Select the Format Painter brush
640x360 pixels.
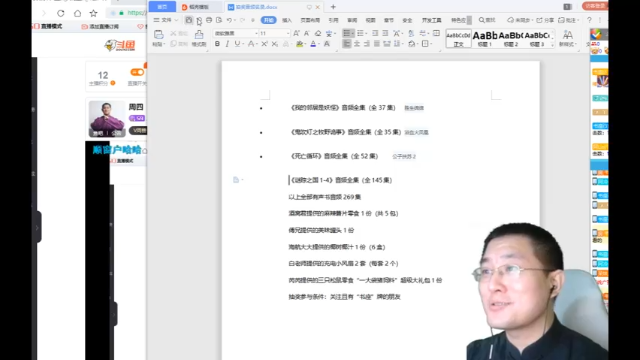[x=199, y=35]
